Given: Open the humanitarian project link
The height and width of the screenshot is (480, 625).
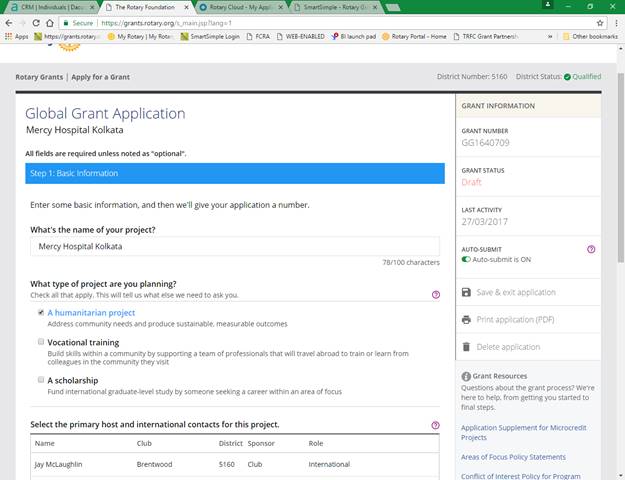Looking at the screenshot, I should [x=91, y=313].
